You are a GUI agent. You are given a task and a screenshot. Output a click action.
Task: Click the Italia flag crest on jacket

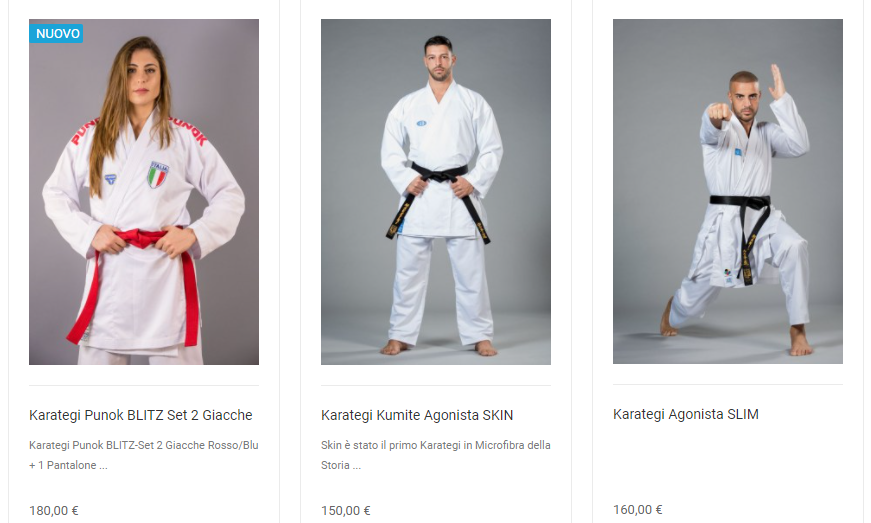(158, 174)
